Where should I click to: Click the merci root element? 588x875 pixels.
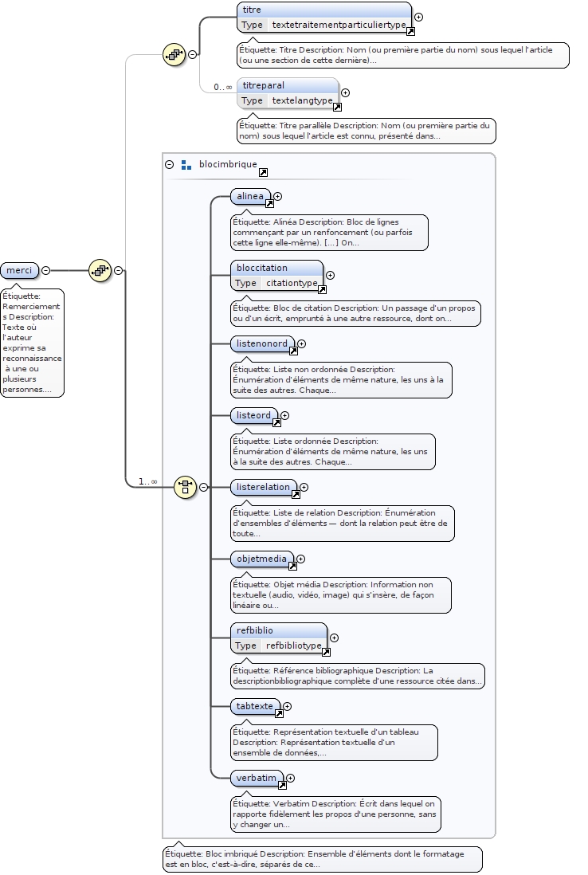click(x=19, y=270)
